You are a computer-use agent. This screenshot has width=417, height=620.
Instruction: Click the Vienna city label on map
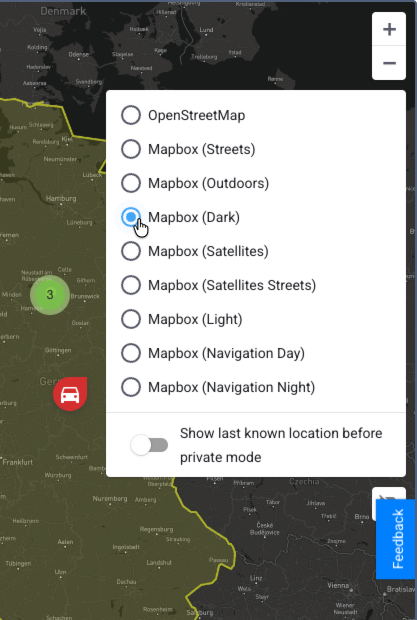tap(338, 586)
